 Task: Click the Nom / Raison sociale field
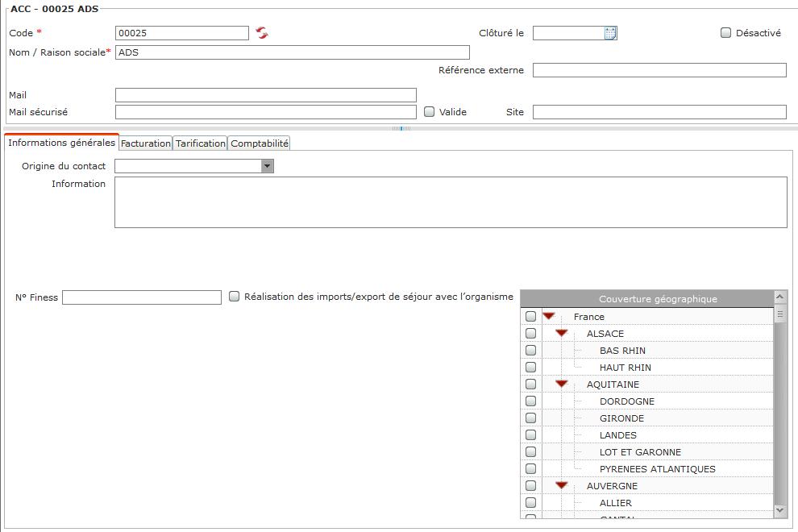pos(292,52)
